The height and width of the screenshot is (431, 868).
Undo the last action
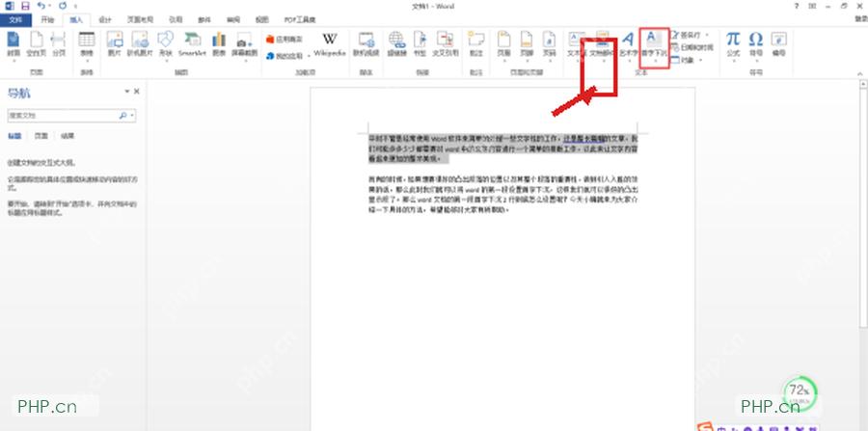[x=41, y=6]
